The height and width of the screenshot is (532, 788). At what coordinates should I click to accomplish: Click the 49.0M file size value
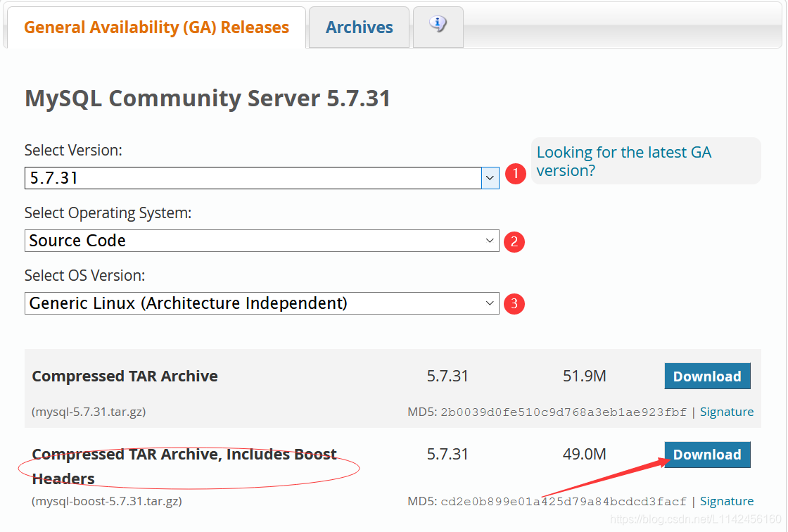(585, 455)
